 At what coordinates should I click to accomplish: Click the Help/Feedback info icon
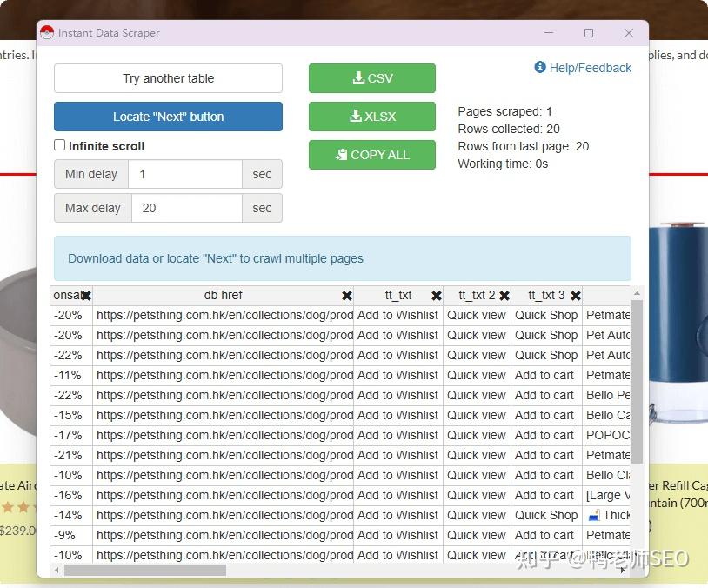point(541,67)
